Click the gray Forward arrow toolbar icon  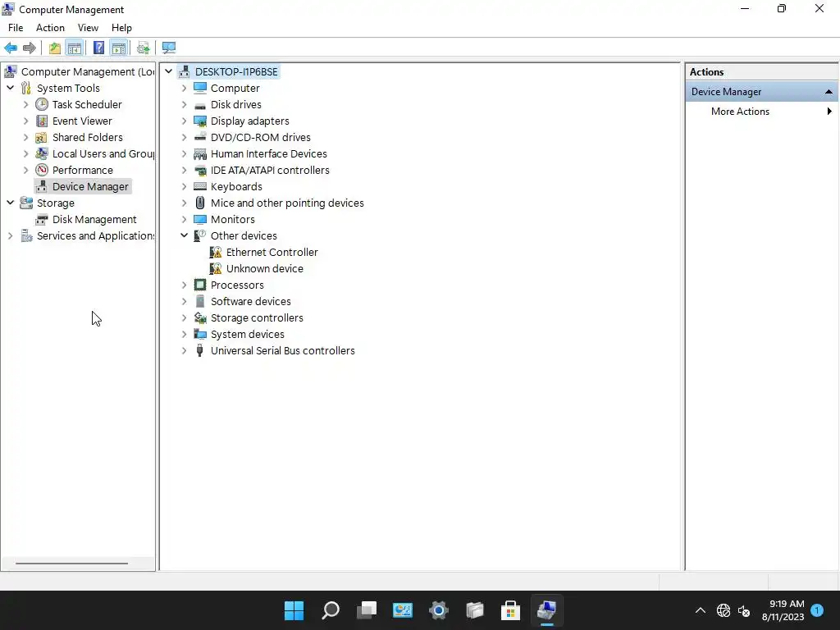(30, 48)
